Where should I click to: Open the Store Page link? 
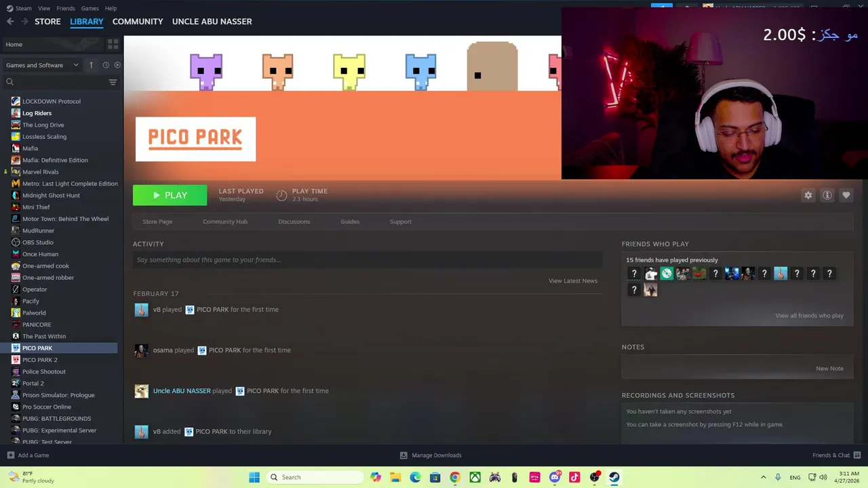pyautogui.click(x=157, y=222)
